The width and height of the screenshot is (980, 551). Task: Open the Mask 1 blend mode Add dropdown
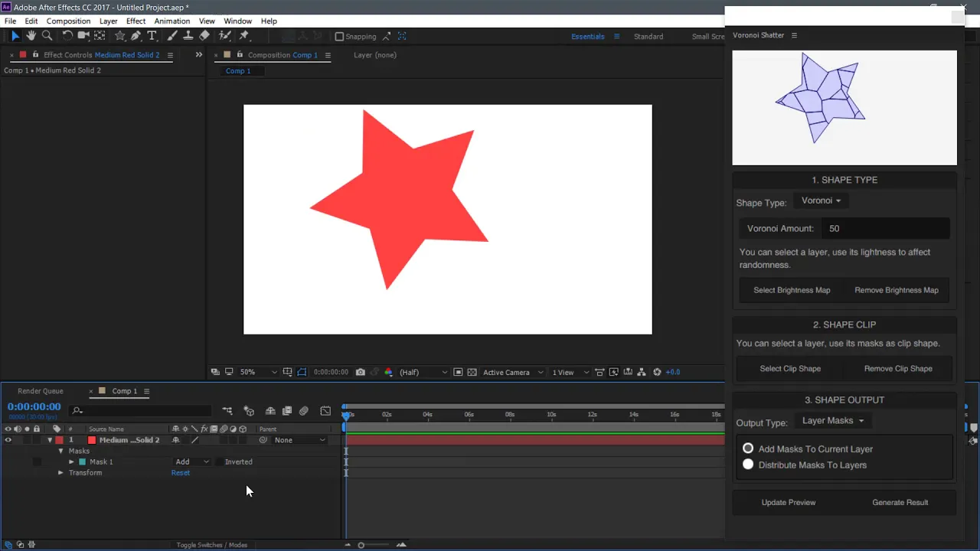[x=191, y=461]
